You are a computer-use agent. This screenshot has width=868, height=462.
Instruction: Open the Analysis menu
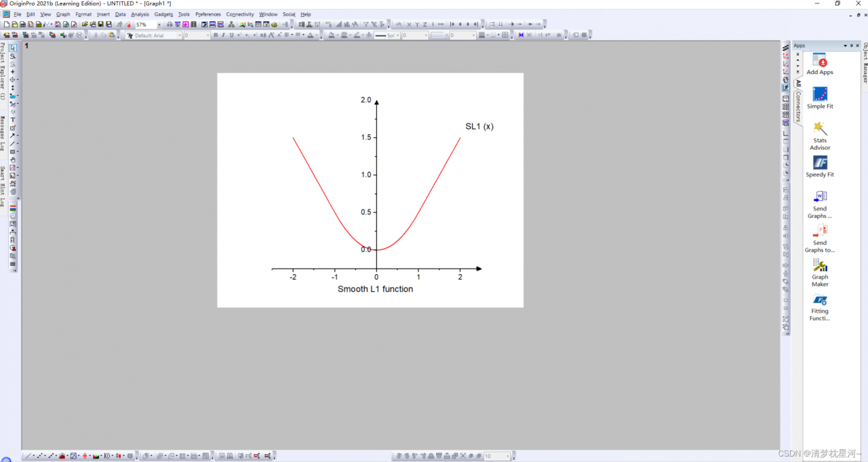coord(140,14)
